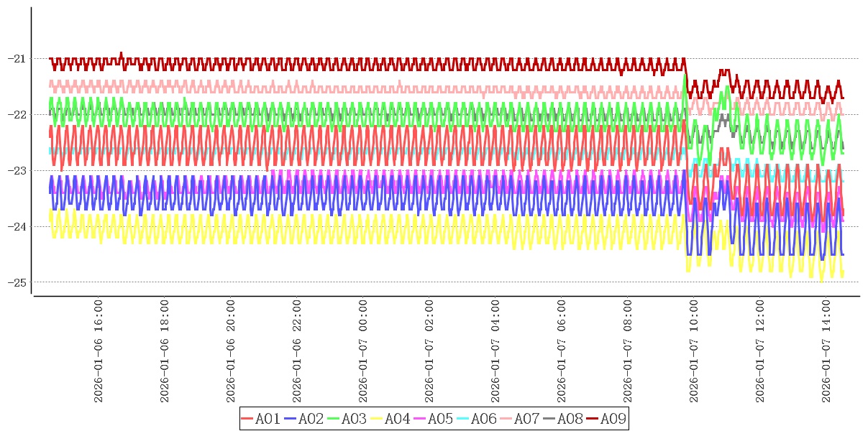Toggle the A01 series in the legend
868x431 pixels.
pyautogui.click(x=261, y=419)
